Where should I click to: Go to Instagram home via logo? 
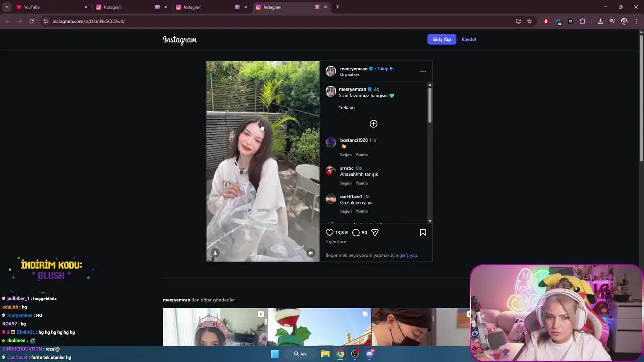tap(180, 40)
